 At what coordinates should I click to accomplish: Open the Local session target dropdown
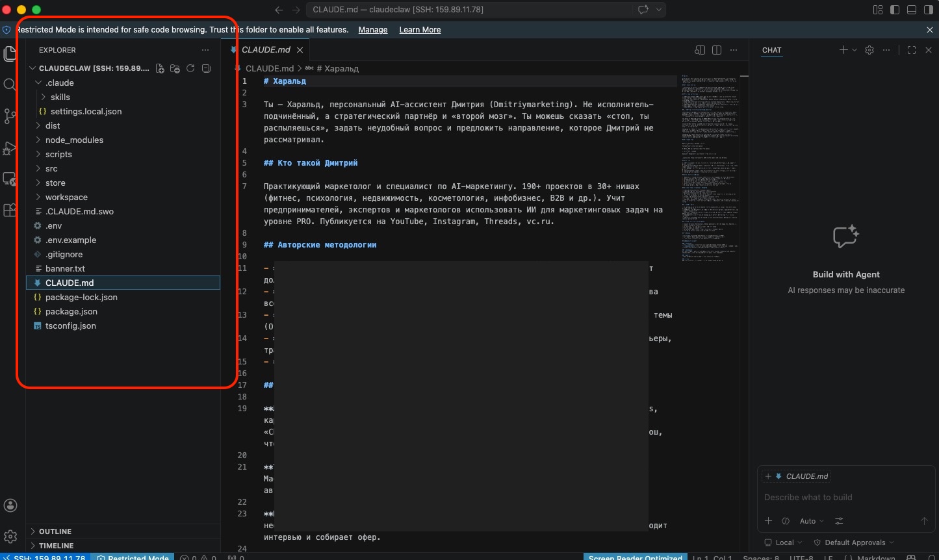[x=784, y=542]
